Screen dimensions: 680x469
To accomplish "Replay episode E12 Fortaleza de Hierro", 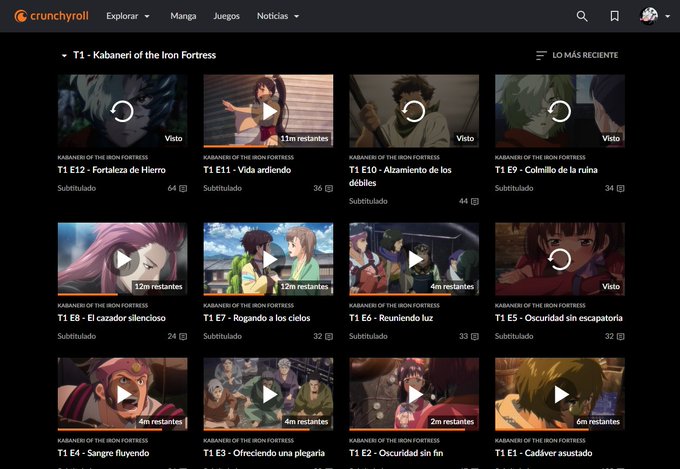I will pos(122,111).
